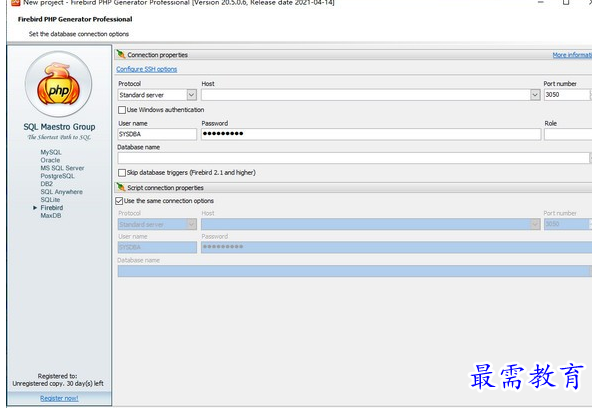Image resolution: width=592 pixels, height=408 pixels.
Task: Open the Protocol dropdown in Connection properties
Action: pyautogui.click(x=192, y=95)
